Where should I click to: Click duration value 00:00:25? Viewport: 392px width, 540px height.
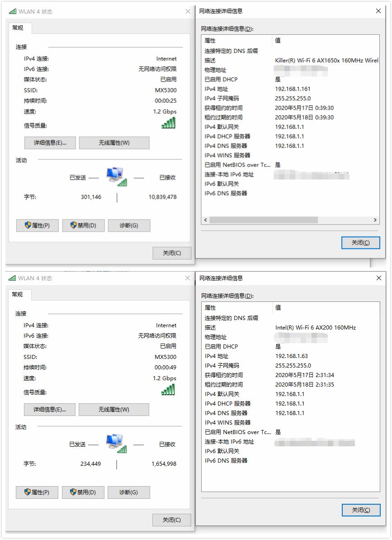165,101
